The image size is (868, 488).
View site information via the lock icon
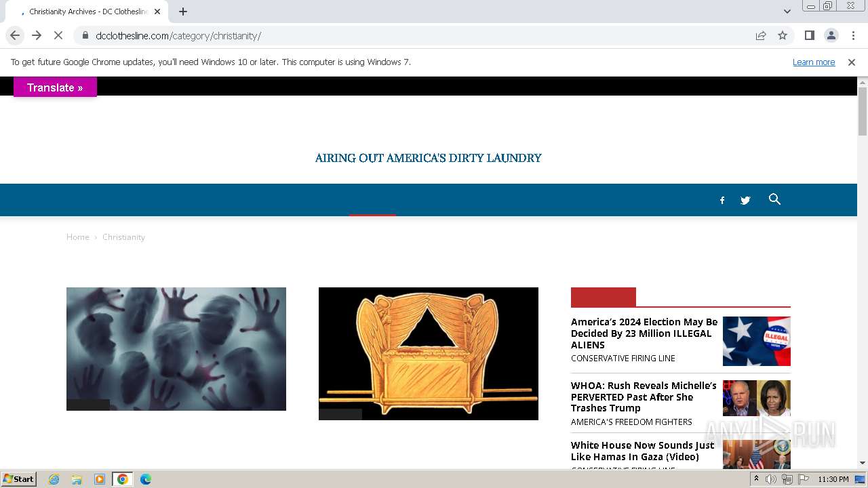pyautogui.click(x=85, y=35)
